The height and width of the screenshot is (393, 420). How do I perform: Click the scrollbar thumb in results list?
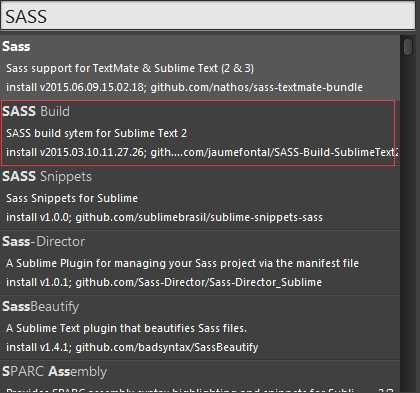coord(407,47)
